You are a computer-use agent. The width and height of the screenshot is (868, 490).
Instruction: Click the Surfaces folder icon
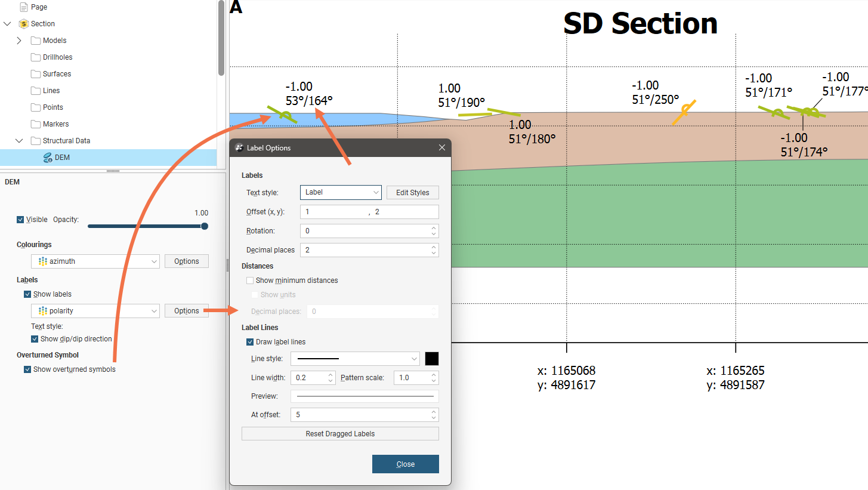coord(36,74)
